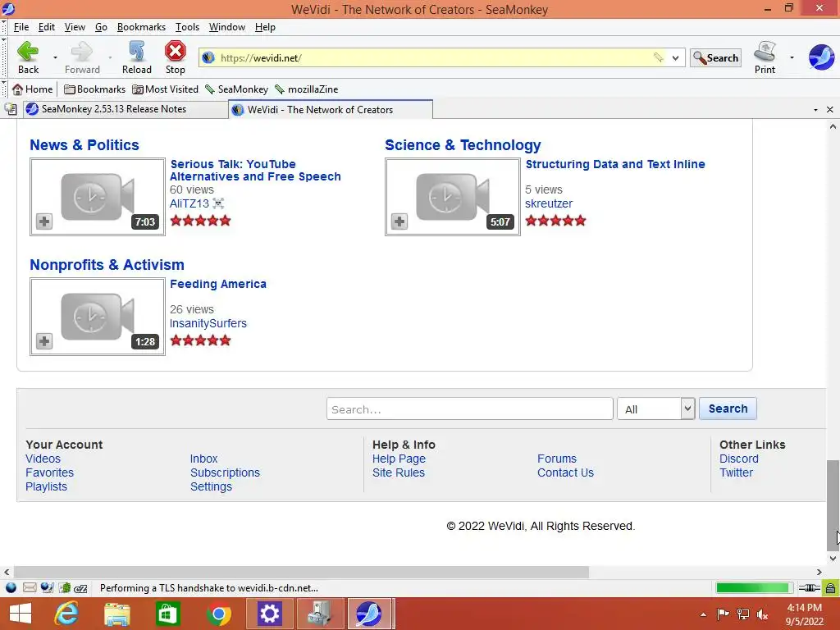This screenshot has height=630, width=840.
Task: Add Feeding America video to queue with plus icon
Action: pyautogui.click(x=44, y=341)
